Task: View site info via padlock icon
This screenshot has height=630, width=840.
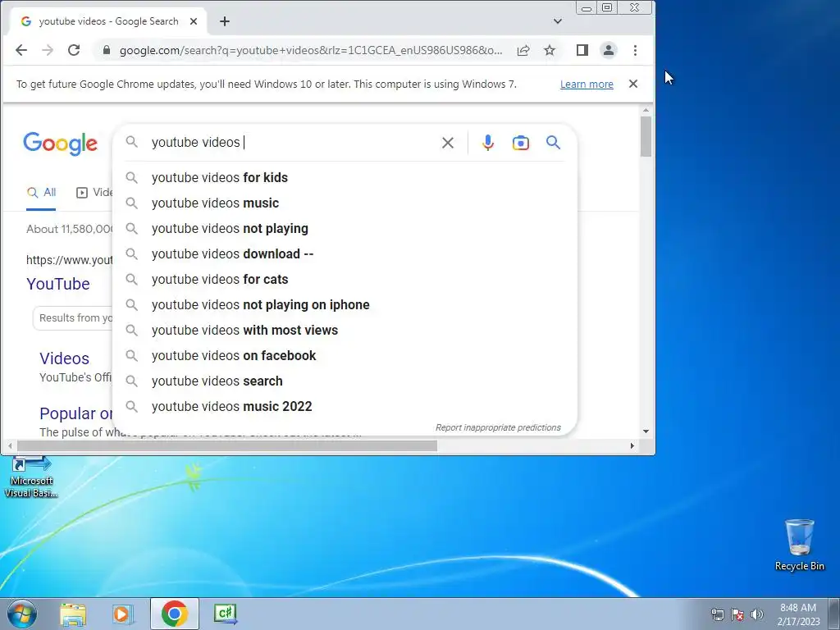Action: point(107,50)
